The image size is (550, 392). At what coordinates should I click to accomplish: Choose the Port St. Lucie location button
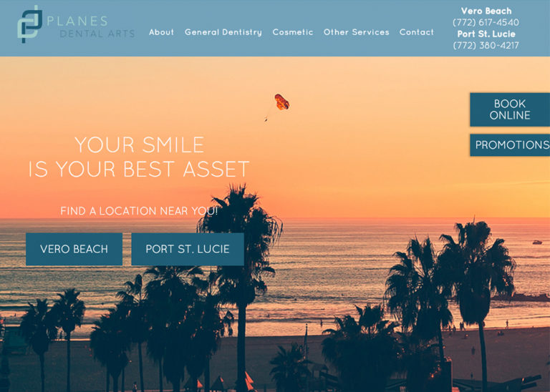tap(188, 249)
